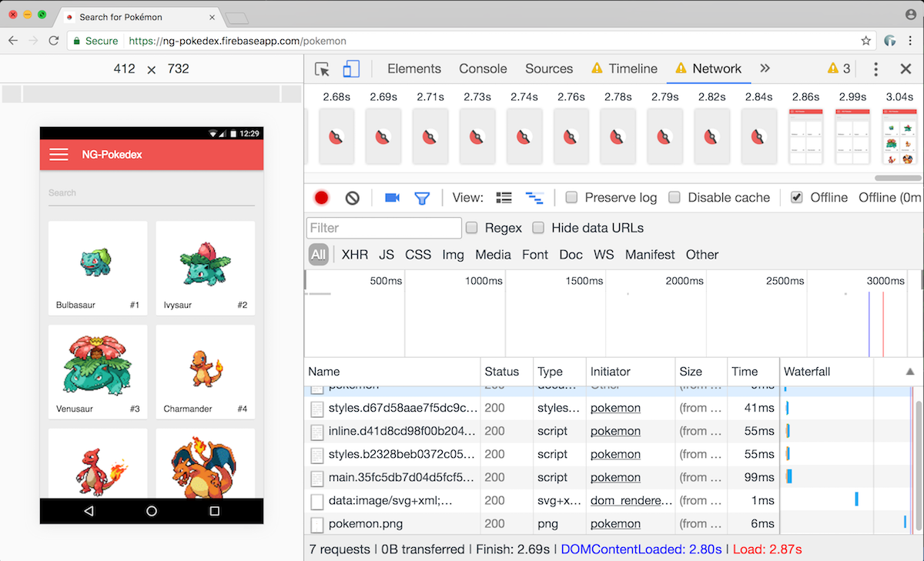Check Hide data URLs
The image size is (924, 561).
point(539,228)
